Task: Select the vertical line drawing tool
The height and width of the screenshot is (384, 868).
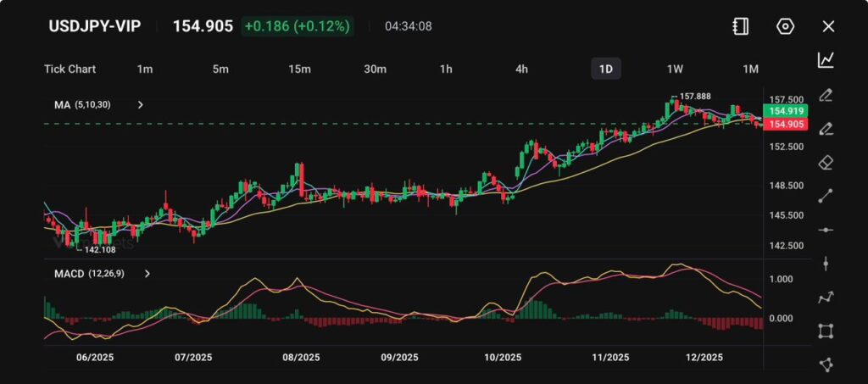Action: point(826,264)
